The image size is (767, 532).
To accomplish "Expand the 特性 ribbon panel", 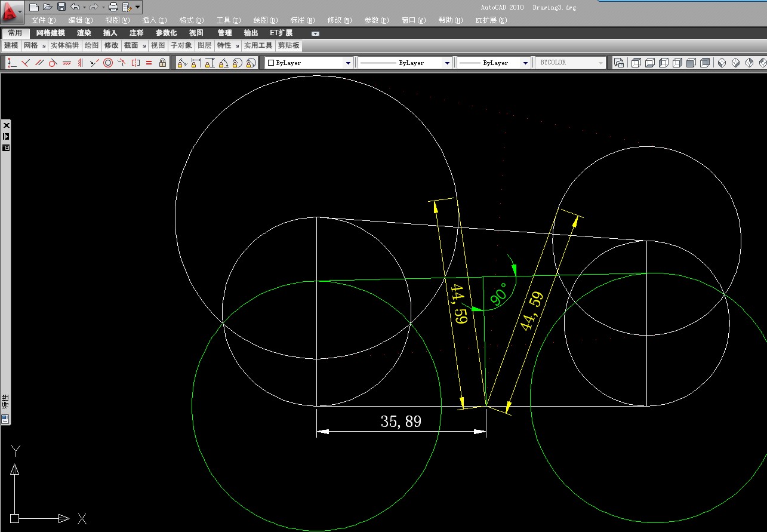I will (x=228, y=45).
